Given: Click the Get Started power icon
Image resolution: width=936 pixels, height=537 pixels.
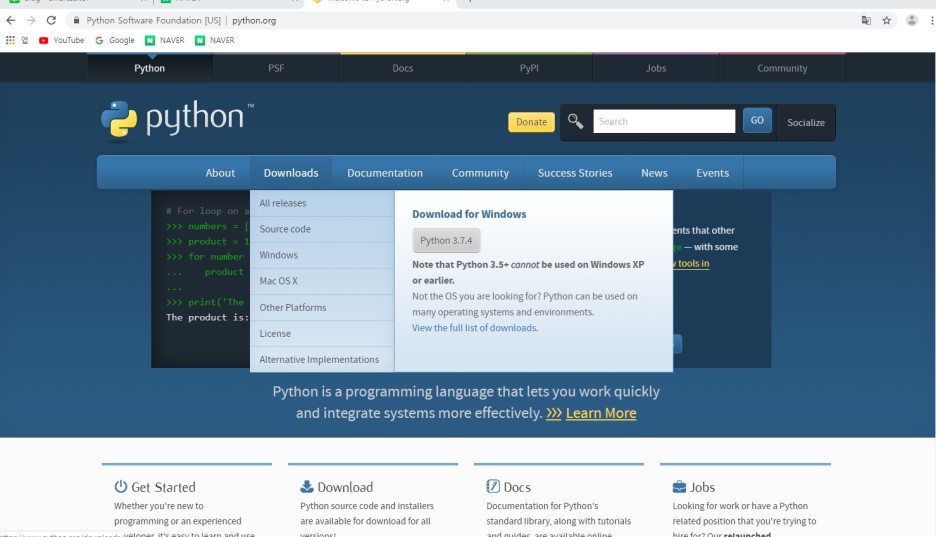Looking at the screenshot, I should 121,486.
